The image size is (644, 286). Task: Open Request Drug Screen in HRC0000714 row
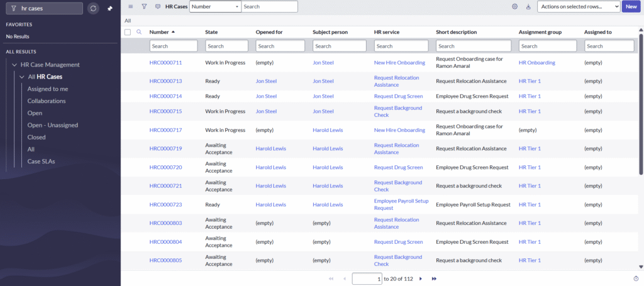tap(398, 96)
